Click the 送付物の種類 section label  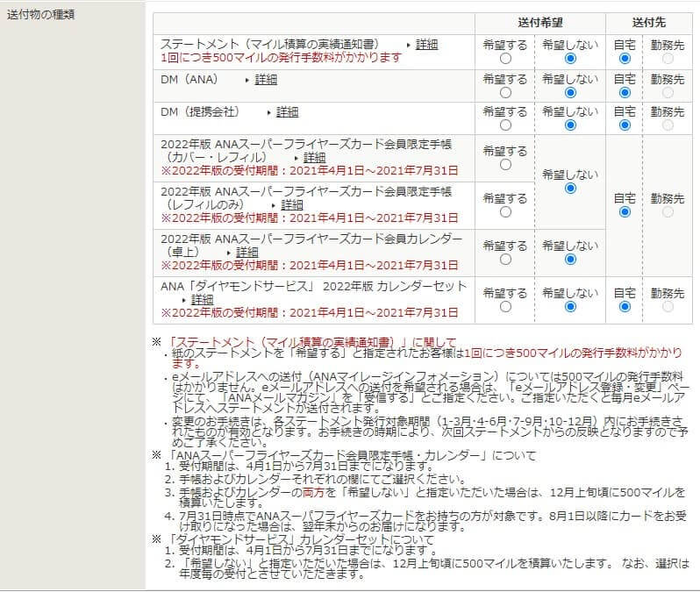40,14
